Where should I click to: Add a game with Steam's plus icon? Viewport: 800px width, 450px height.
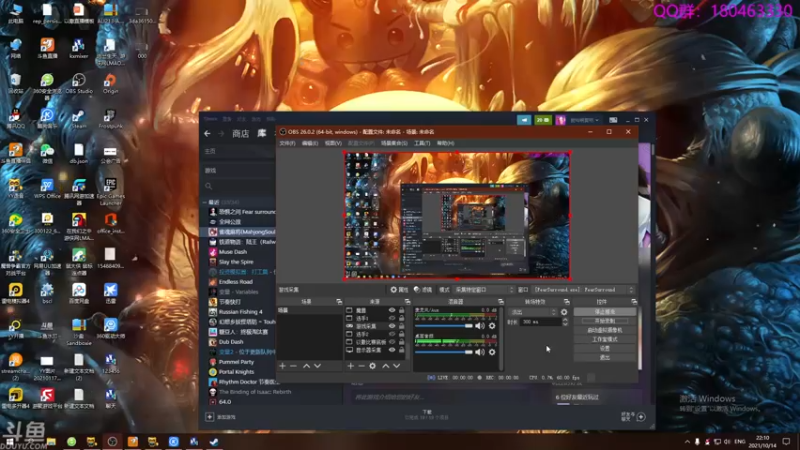coord(210,417)
